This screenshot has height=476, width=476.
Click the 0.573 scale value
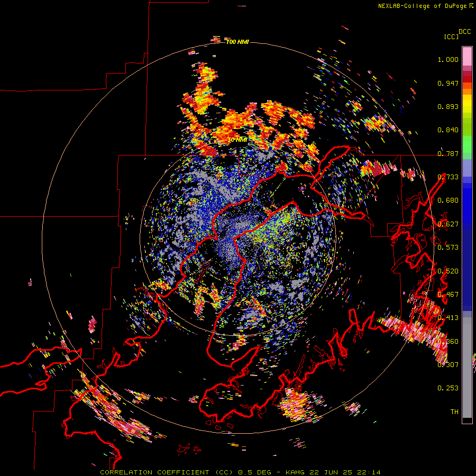[x=448, y=248]
